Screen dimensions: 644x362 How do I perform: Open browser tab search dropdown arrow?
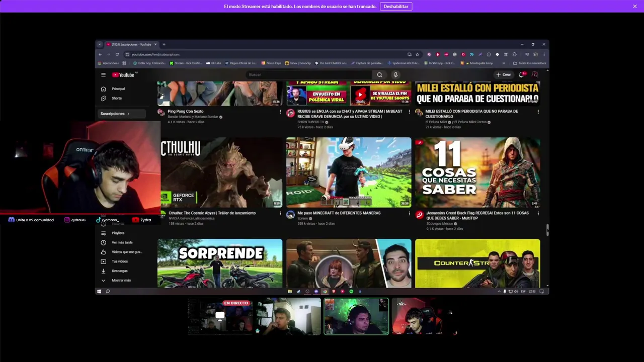point(99,44)
